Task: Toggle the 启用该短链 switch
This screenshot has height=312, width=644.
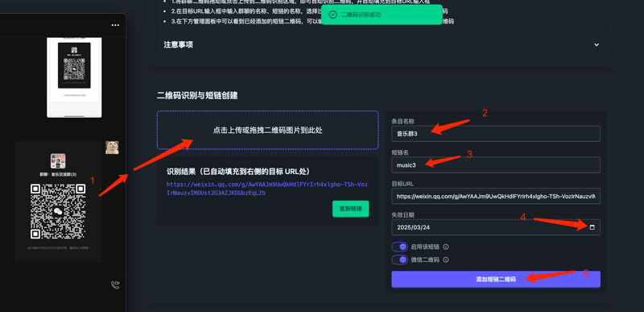Action: tap(399, 247)
